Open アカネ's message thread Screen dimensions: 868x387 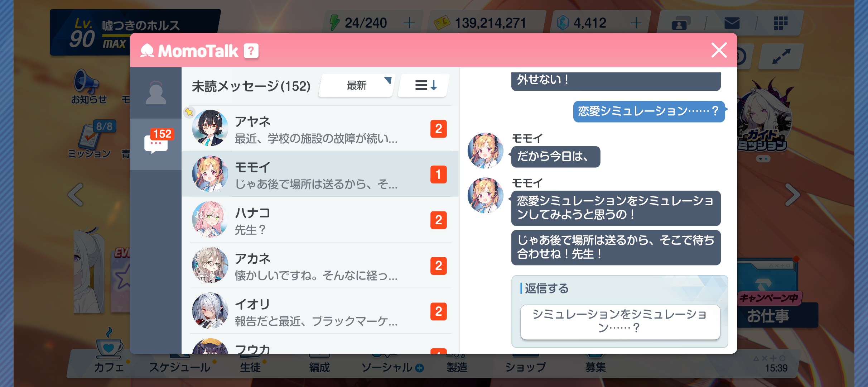[x=320, y=266]
